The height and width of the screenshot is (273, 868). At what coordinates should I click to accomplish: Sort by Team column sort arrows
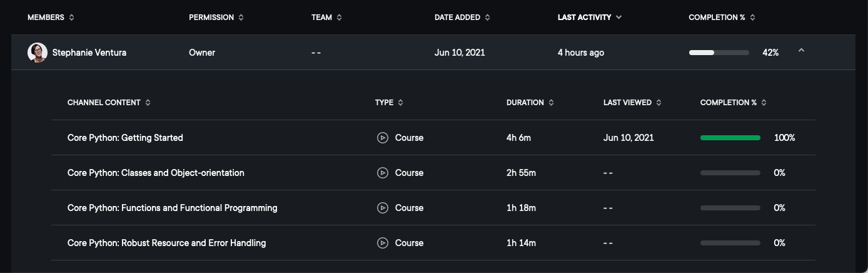[340, 18]
